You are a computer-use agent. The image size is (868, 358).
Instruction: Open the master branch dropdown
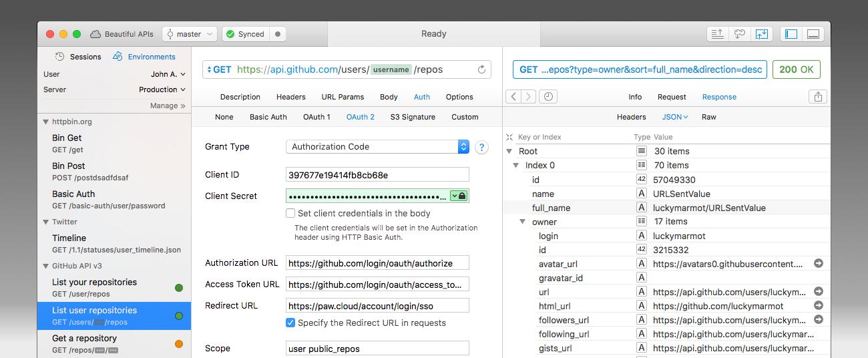[x=189, y=34]
